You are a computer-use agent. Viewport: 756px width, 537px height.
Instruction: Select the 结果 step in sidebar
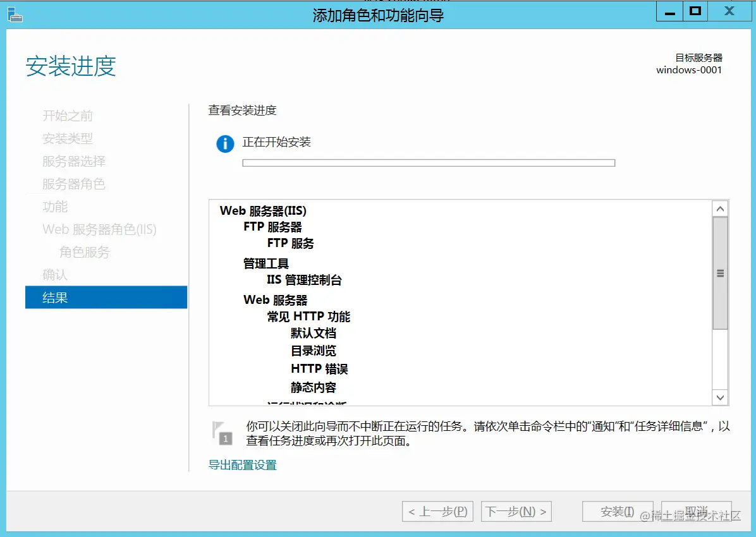click(x=106, y=298)
